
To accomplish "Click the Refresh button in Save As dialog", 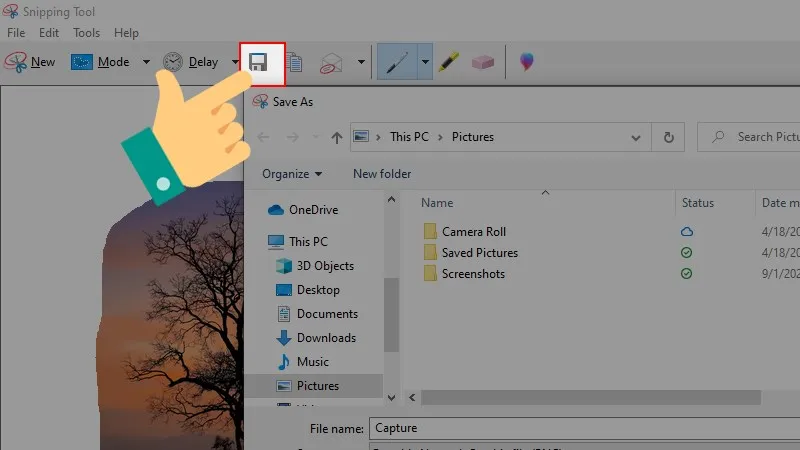I will (x=668, y=137).
